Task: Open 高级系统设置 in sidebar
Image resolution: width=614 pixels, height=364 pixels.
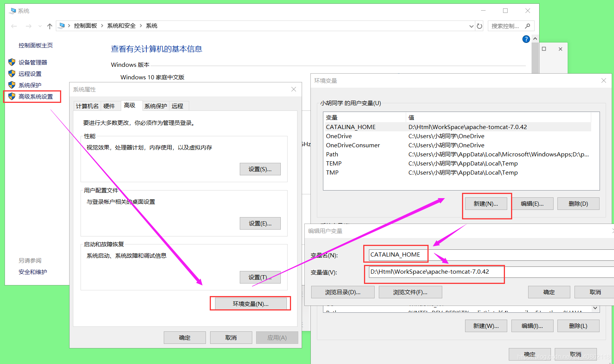Action: coord(36,97)
